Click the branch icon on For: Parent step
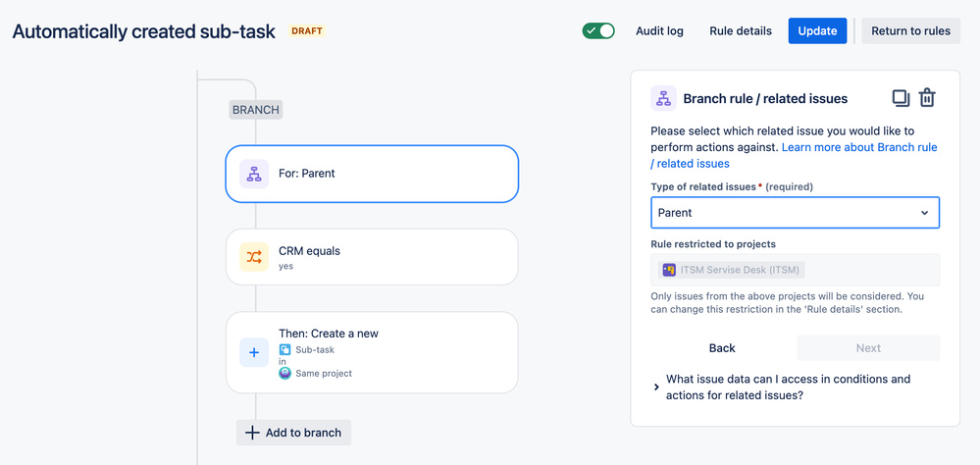The width and height of the screenshot is (980, 465). coord(254,174)
